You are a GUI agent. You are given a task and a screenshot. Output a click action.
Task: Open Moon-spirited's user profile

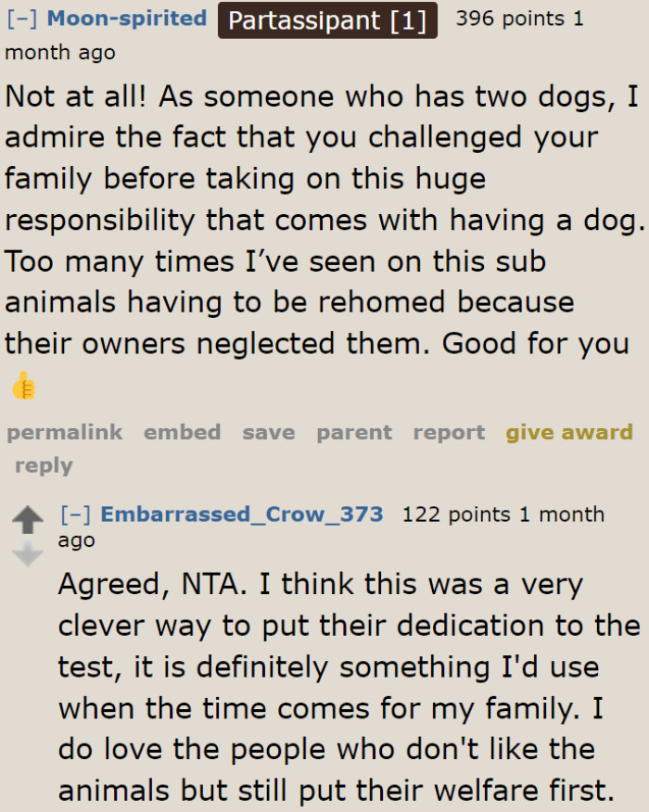coord(127,17)
